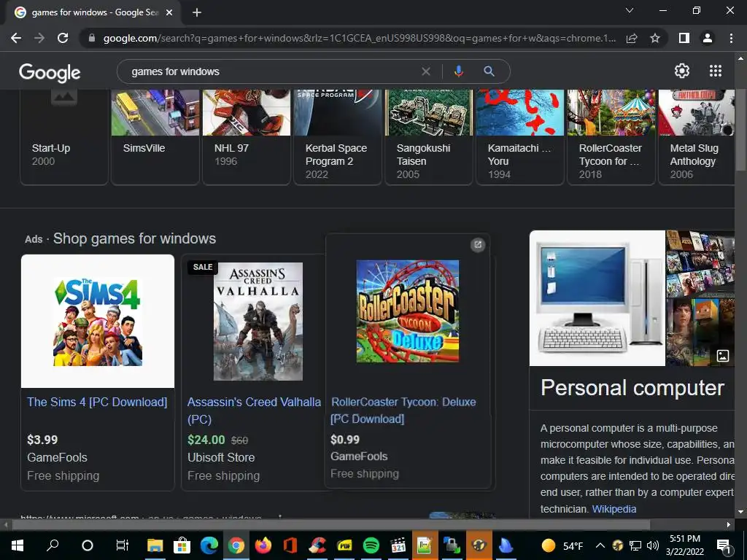
Task: Open the Windows Start menu
Action: point(18,545)
